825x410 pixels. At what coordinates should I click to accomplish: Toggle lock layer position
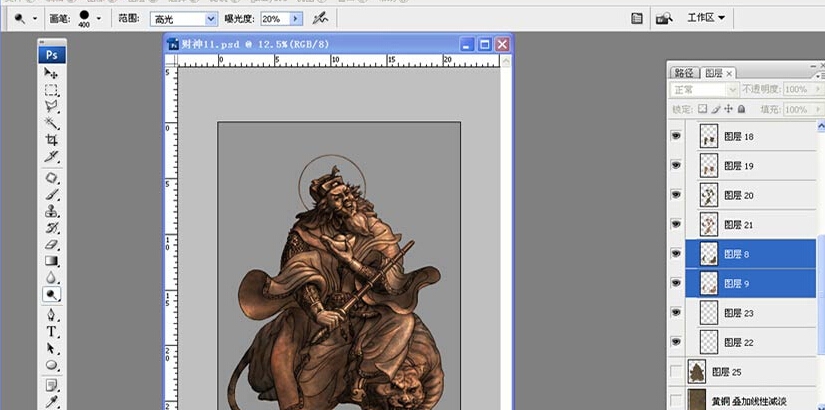click(728, 109)
